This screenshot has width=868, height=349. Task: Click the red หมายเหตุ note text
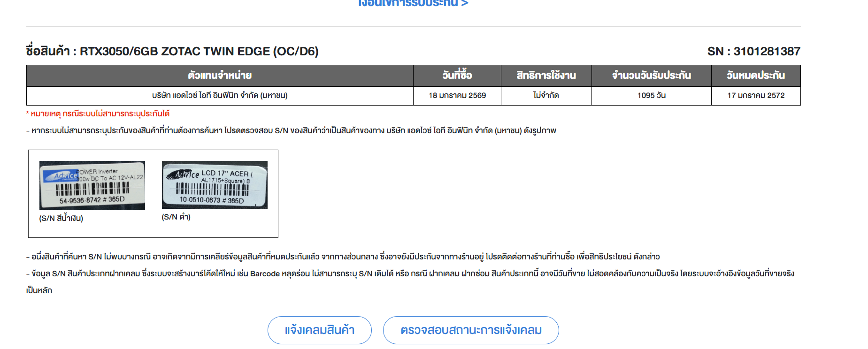(x=98, y=114)
